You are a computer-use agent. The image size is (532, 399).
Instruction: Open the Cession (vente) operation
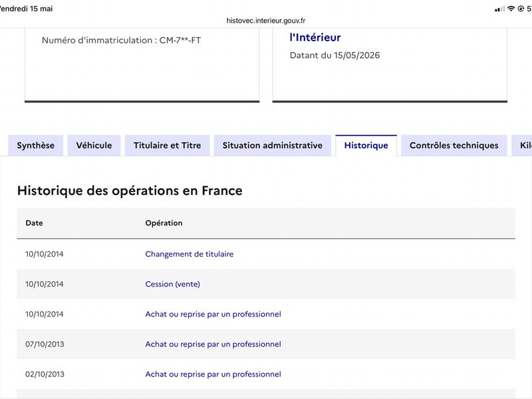(x=172, y=284)
